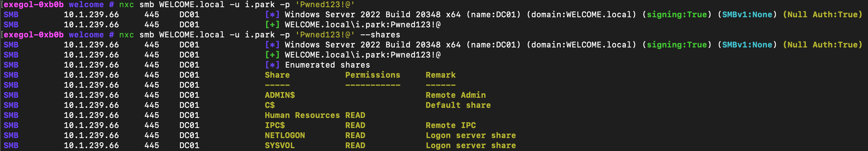Screen dimensions: 868x151
Task: Select the Default share remark
Action: pos(458,105)
